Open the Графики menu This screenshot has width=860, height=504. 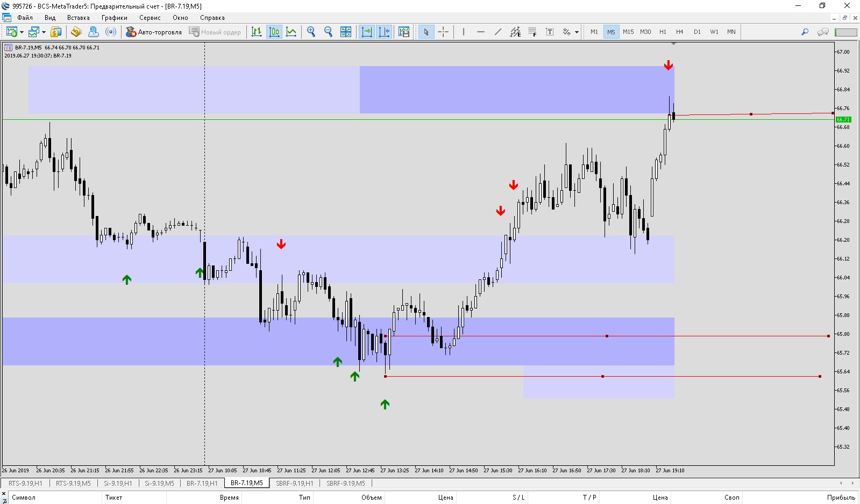tap(115, 18)
